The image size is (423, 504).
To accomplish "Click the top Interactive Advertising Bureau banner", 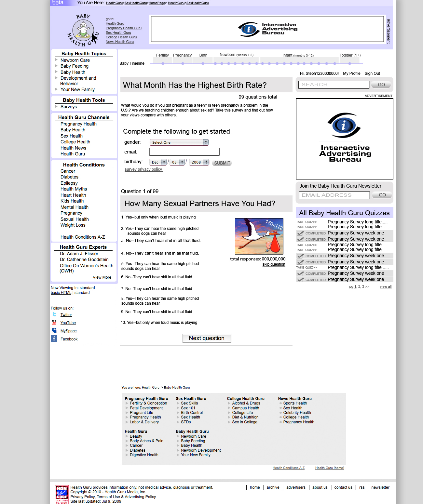I will [267, 29].
